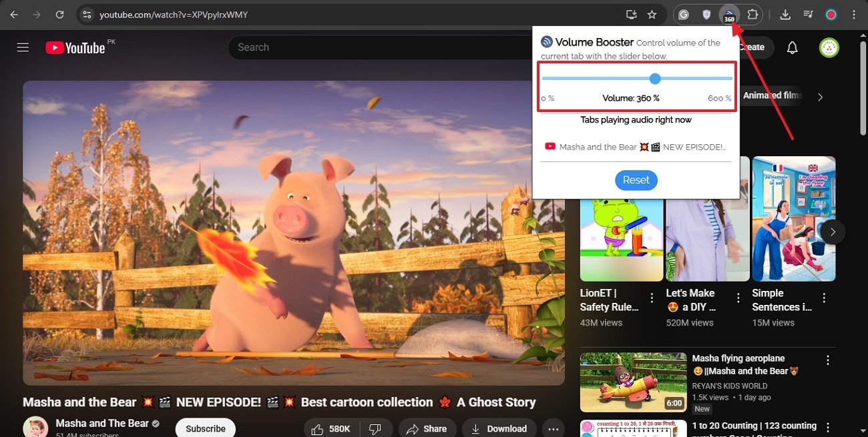The height and width of the screenshot is (437, 868).
Task: Open the shield extension icon
Action: point(706,14)
